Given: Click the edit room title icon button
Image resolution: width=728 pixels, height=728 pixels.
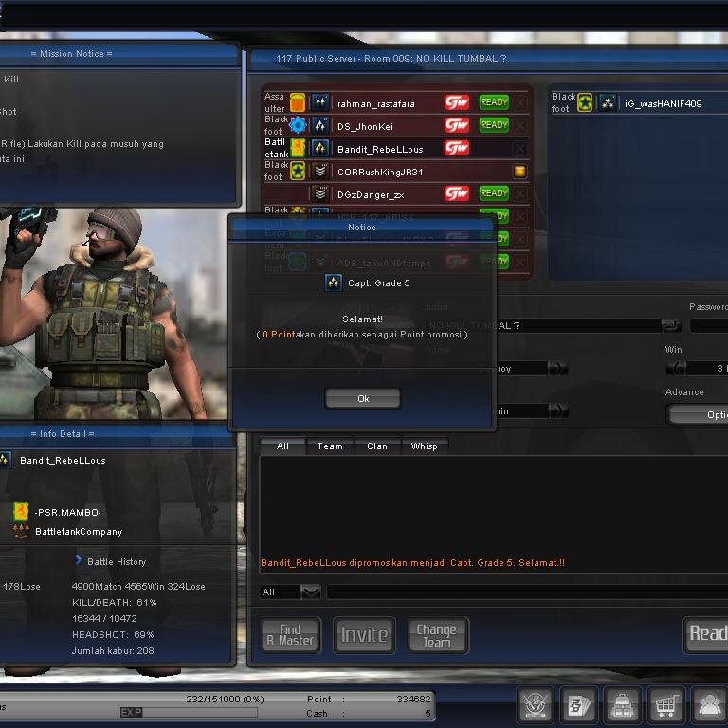Looking at the screenshot, I should click(671, 325).
